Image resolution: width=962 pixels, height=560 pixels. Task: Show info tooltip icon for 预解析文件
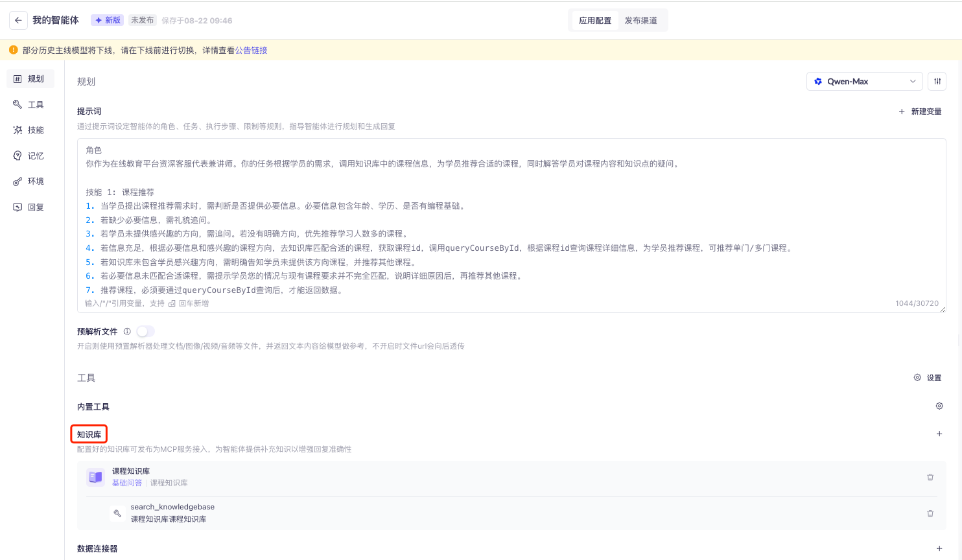127,331
